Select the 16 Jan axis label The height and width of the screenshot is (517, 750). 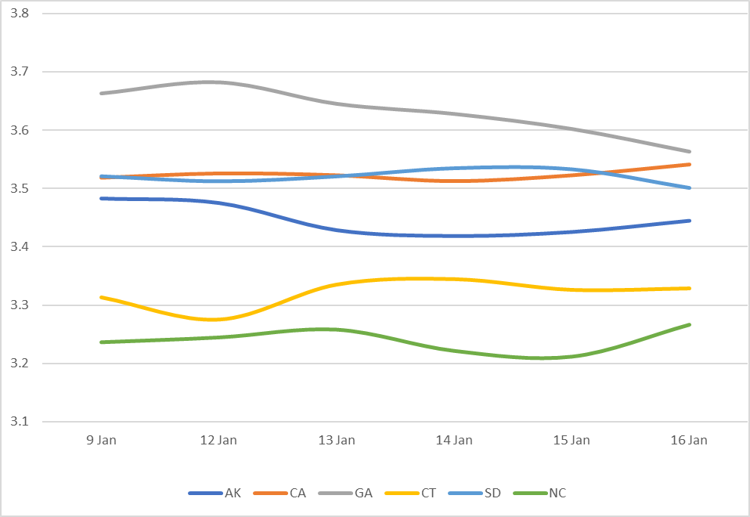pyautogui.click(x=690, y=440)
